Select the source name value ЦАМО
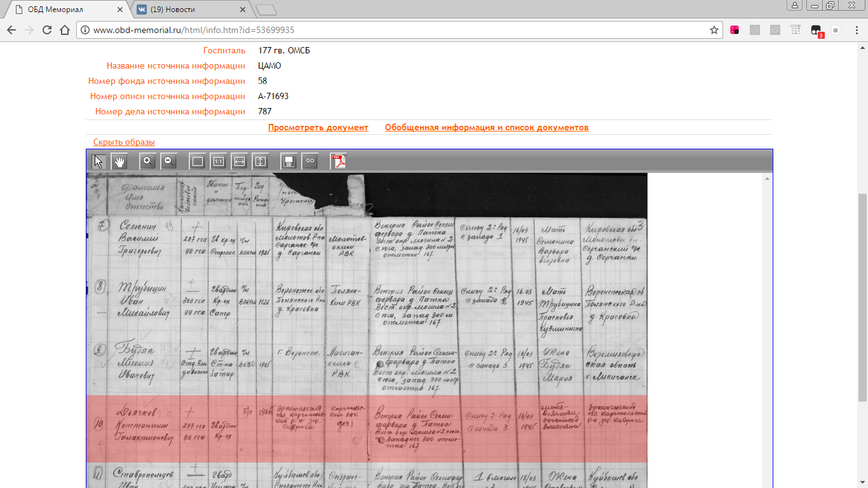This screenshot has width=868, height=488. point(269,66)
